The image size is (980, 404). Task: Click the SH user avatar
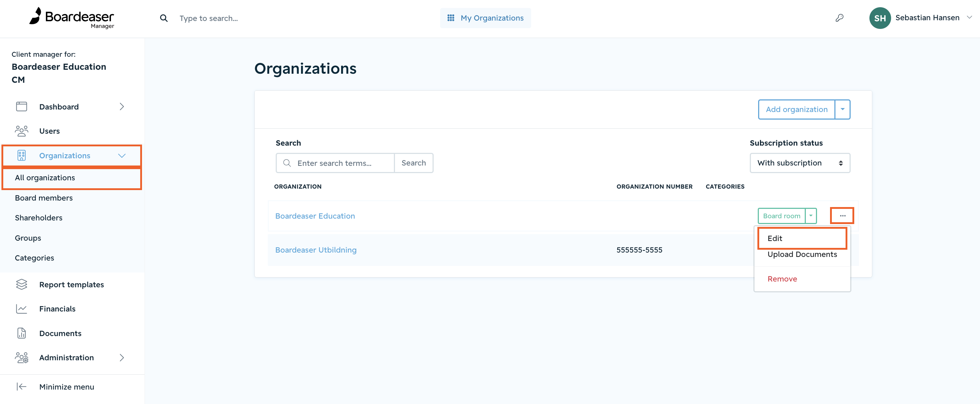tap(880, 18)
